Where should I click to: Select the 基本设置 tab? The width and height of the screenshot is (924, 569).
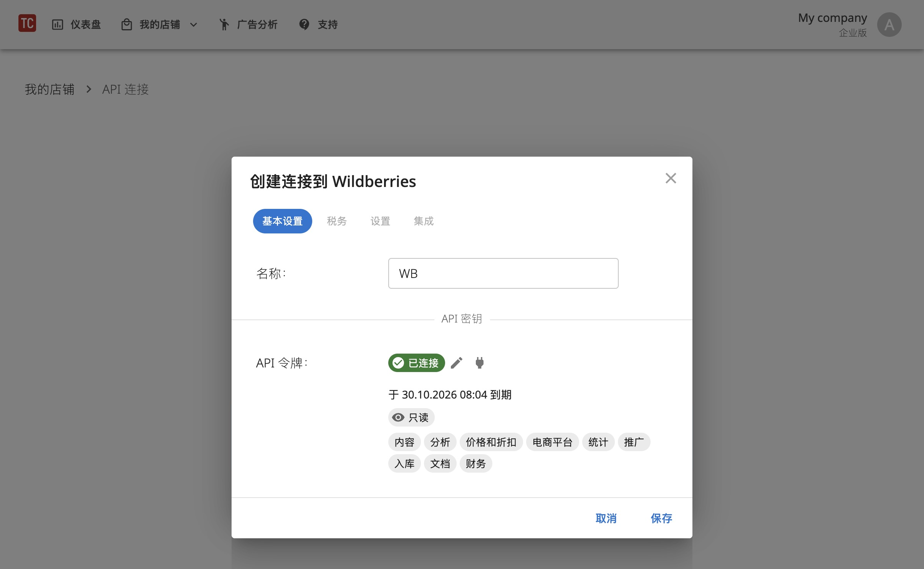[282, 221]
